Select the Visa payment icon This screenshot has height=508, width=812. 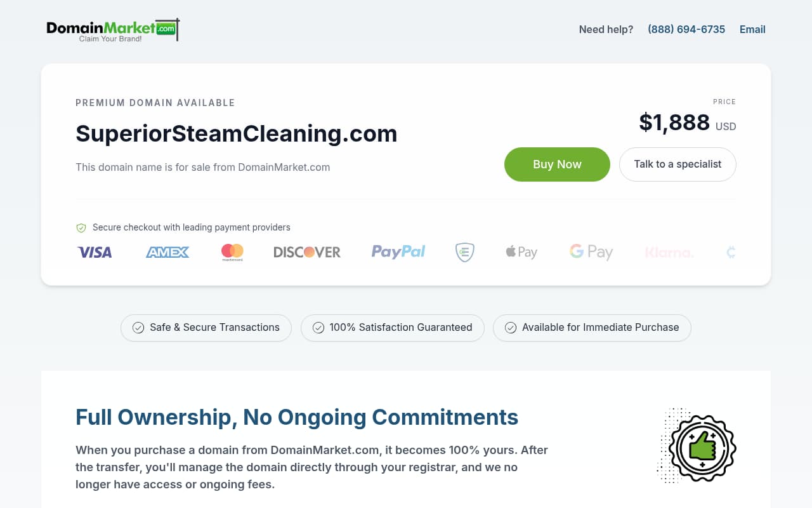pyautogui.click(x=95, y=252)
